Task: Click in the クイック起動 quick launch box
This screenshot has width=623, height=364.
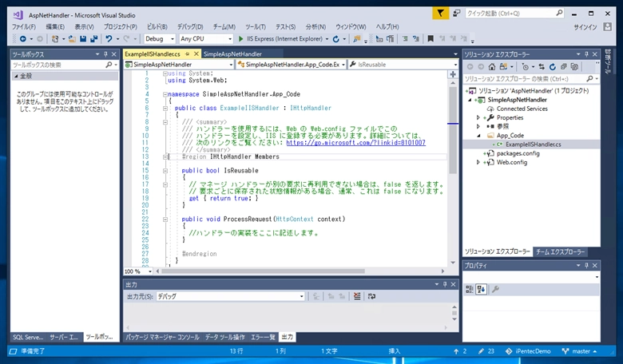Action: tap(515, 14)
